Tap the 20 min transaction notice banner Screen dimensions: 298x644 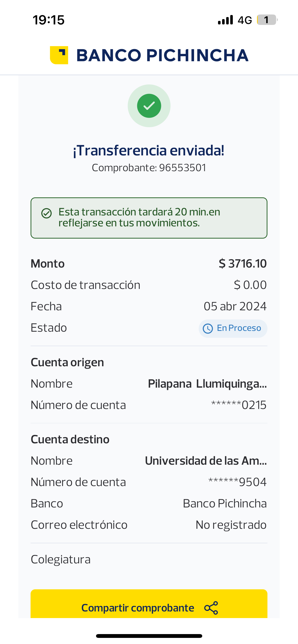coord(149,218)
